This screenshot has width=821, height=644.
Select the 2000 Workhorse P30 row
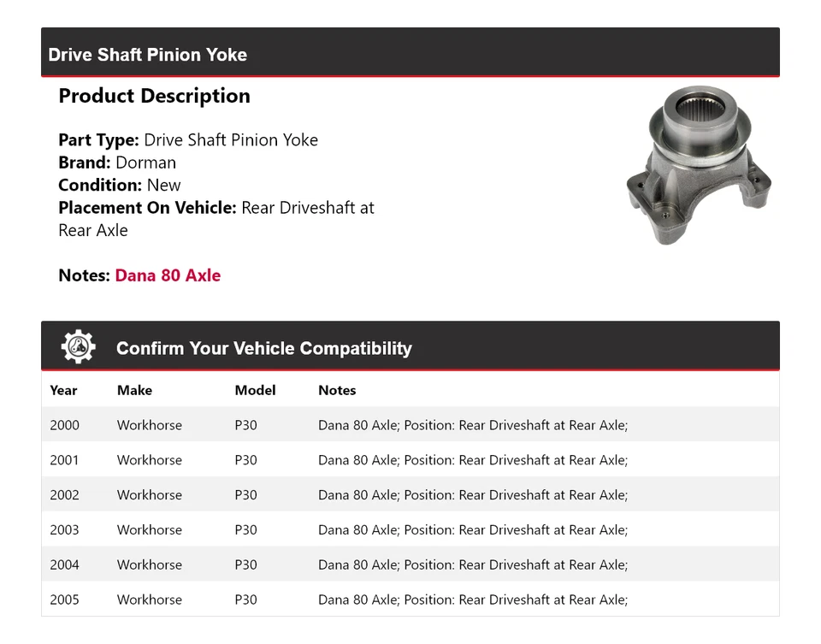(410, 424)
